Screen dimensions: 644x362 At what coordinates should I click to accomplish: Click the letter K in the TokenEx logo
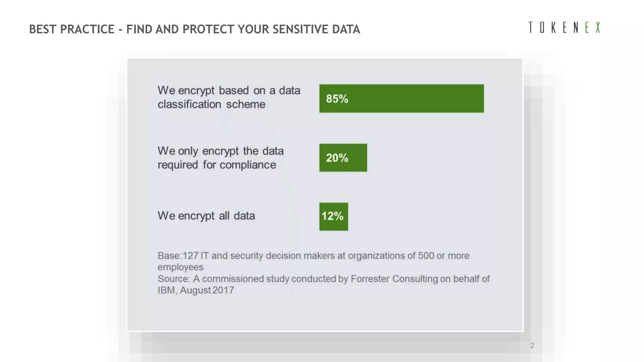(x=553, y=28)
